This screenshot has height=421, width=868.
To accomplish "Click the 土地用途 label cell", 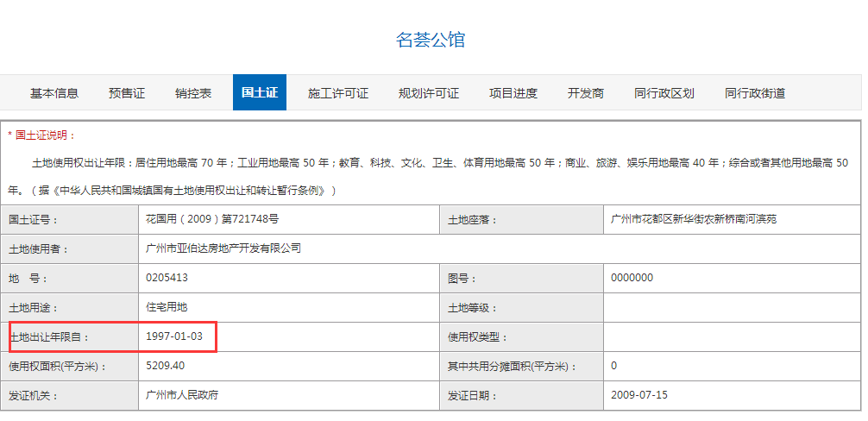I will [x=70, y=308].
